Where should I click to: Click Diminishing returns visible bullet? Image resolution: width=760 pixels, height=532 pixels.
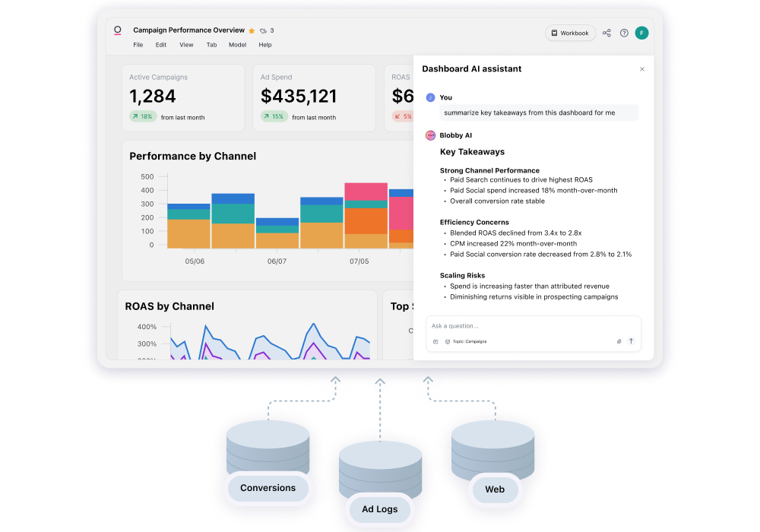[534, 297]
